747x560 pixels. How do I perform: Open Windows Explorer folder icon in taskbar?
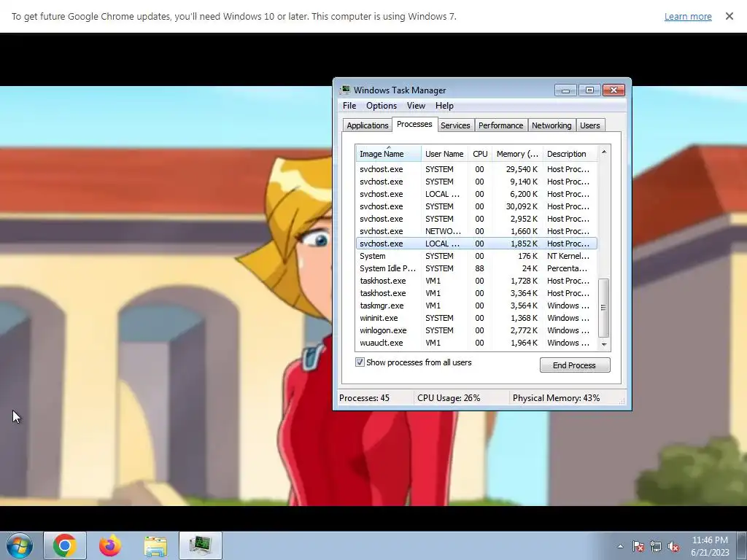(155, 545)
